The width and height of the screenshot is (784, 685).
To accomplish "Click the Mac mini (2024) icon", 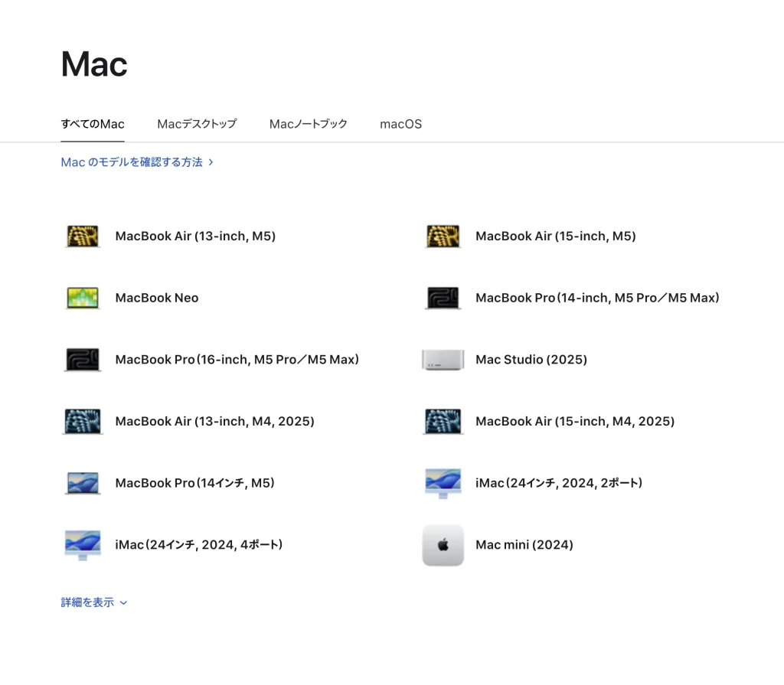I will (x=443, y=545).
